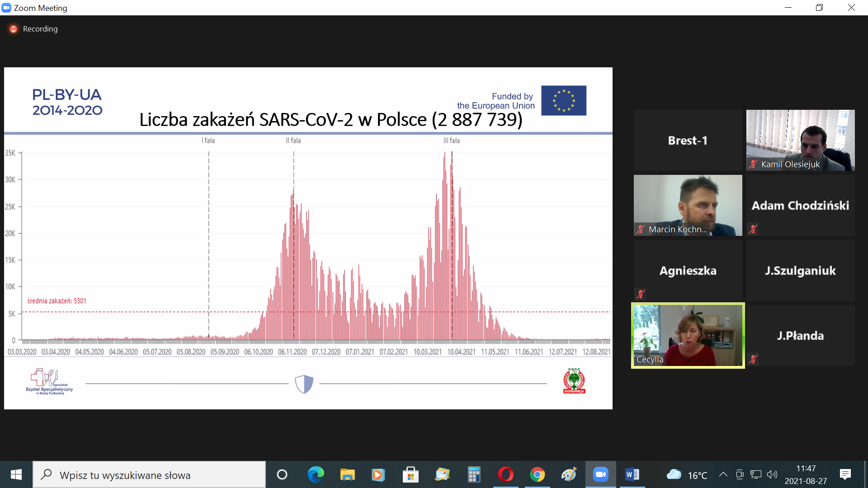868x488 pixels.
Task: Open Microsoft Store from taskbar
Action: click(410, 474)
